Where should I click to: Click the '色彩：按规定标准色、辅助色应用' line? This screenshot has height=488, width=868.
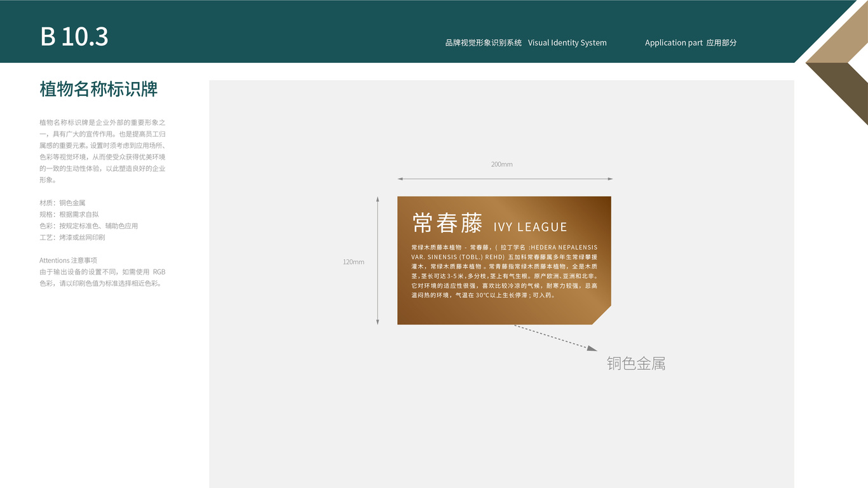coord(89,226)
